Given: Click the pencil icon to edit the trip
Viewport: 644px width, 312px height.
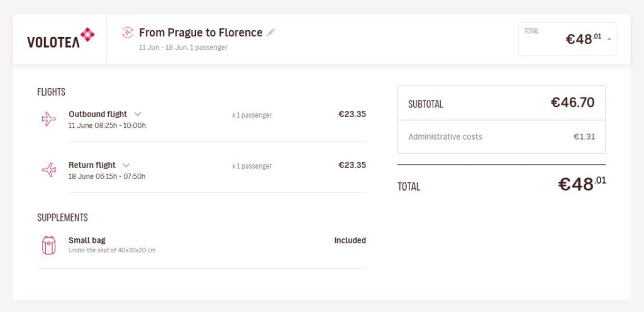Looking at the screenshot, I should click(271, 33).
